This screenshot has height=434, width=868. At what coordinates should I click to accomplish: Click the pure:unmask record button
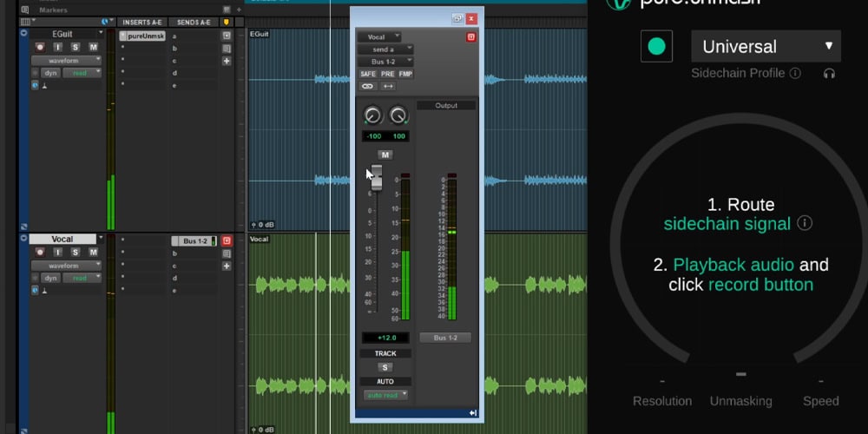pos(656,46)
